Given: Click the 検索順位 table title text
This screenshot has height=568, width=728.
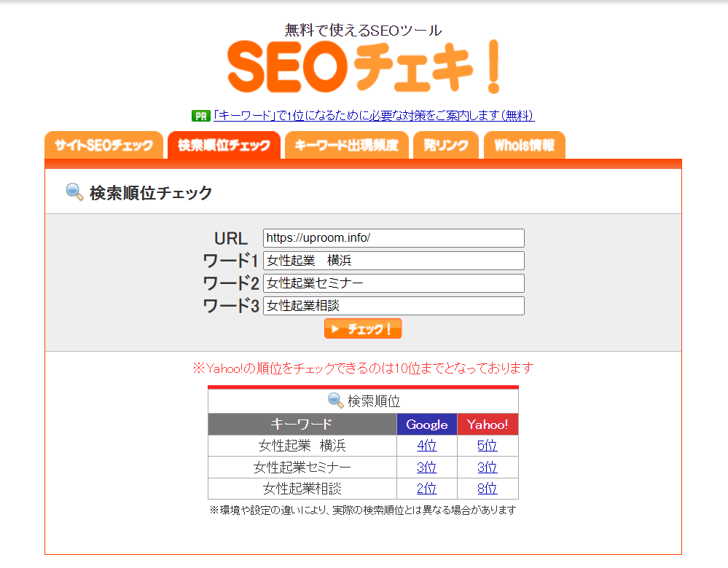Looking at the screenshot, I should pyautogui.click(x=374, y=401).
